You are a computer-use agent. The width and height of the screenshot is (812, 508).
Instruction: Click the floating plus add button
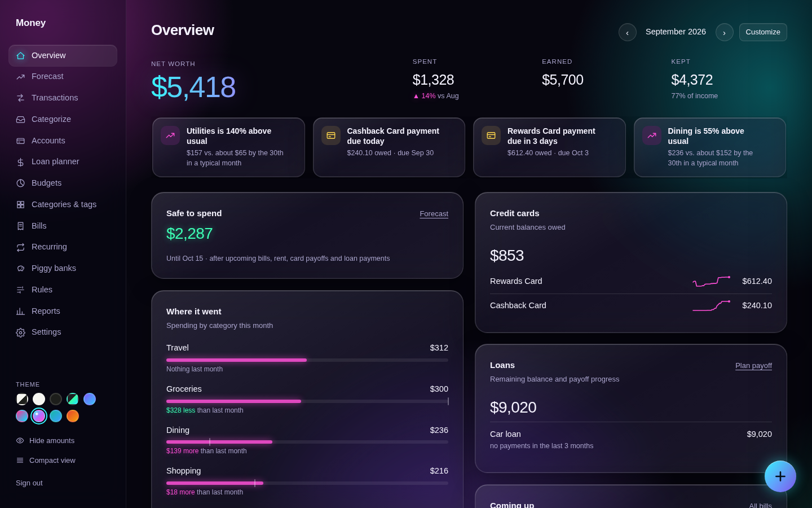780,476
